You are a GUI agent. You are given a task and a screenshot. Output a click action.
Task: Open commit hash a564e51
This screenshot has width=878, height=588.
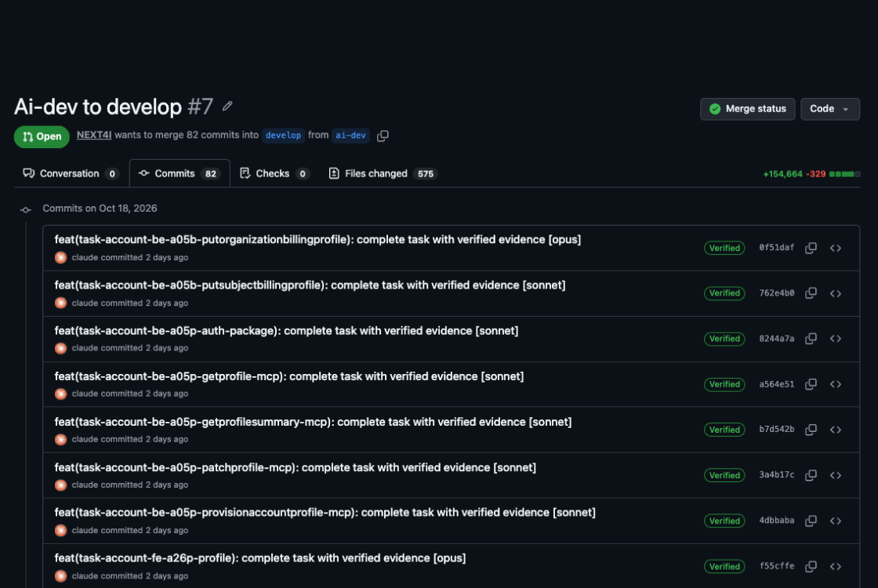tap(777, 384)
